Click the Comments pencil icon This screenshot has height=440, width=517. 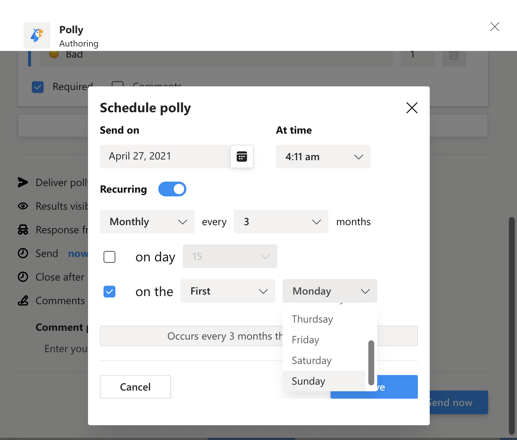coord(23,301)
